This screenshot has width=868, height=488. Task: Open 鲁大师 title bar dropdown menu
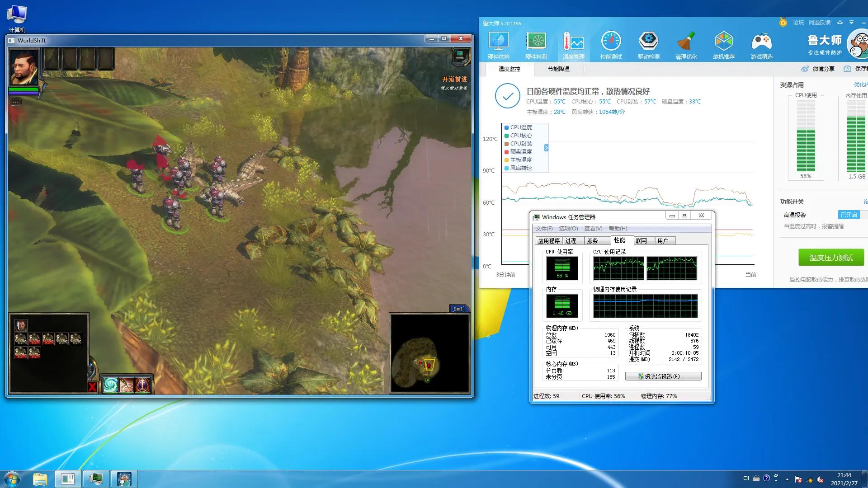[851, 22]
